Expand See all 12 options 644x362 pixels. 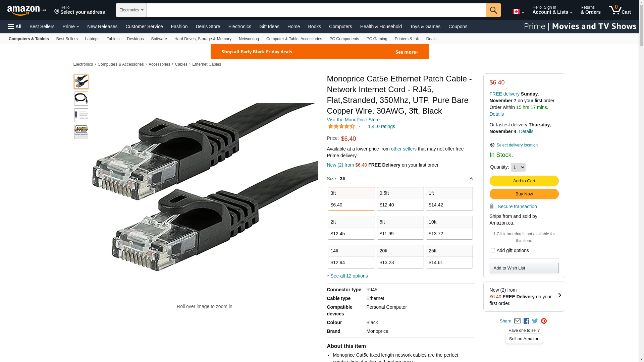pos(348,276)
